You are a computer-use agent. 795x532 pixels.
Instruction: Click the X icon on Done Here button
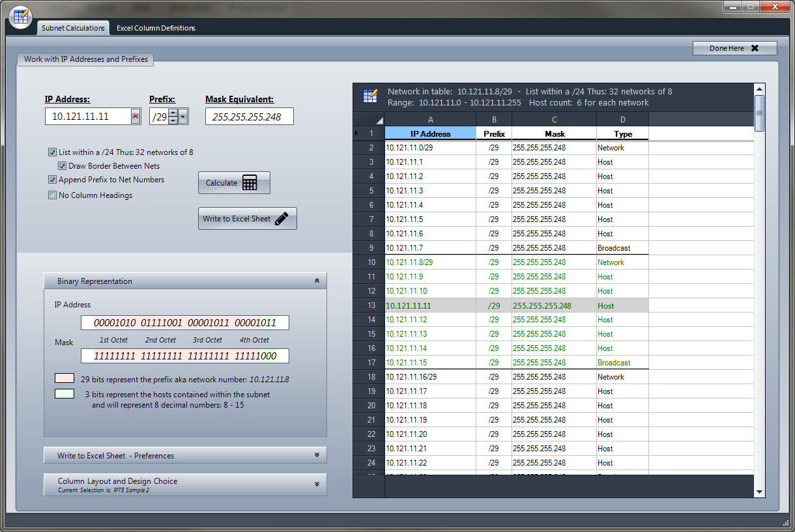pyautogui.click(x=755, y=48)
